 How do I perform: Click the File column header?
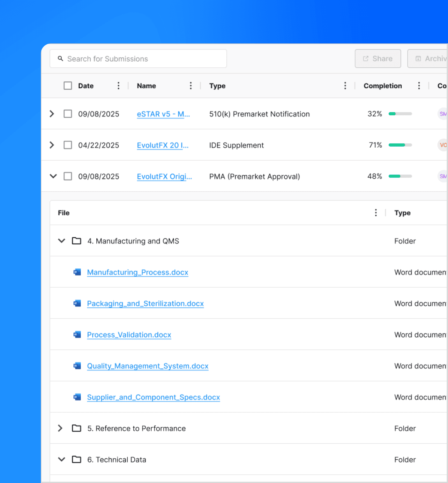pos(64,213)
